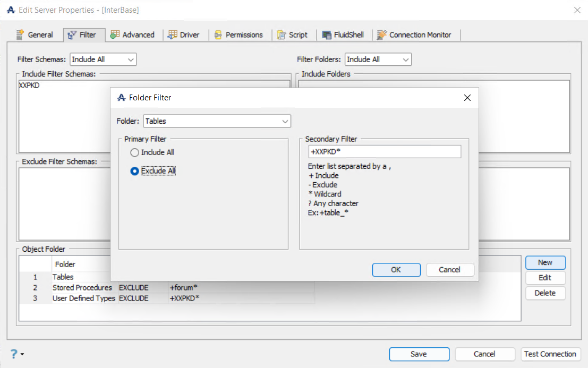Image resolution: width=588 pixels, height=368 pixels.
Task: Click the Test Connection button
Action: coord(550,354)
